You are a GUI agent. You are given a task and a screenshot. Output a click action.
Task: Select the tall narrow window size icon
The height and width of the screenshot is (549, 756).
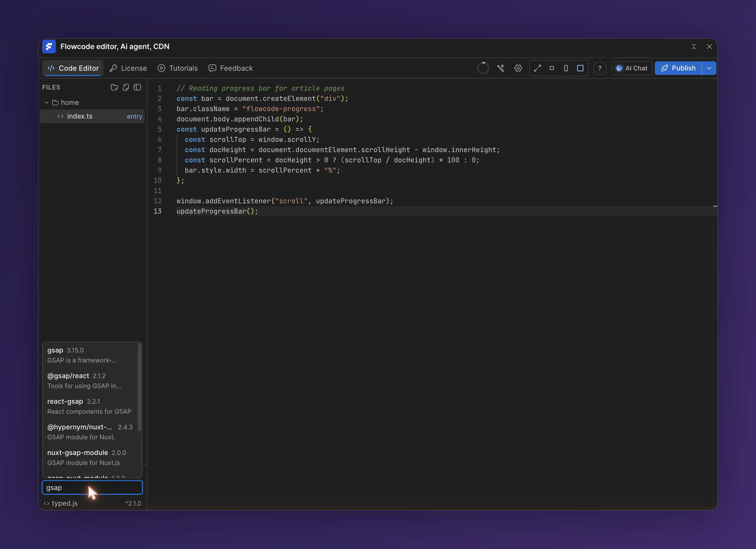point(566,68)
